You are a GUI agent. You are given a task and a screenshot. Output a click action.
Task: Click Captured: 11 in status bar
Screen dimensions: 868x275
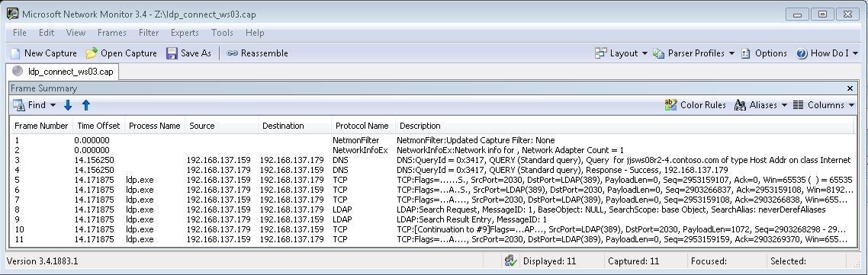[633, 261]
